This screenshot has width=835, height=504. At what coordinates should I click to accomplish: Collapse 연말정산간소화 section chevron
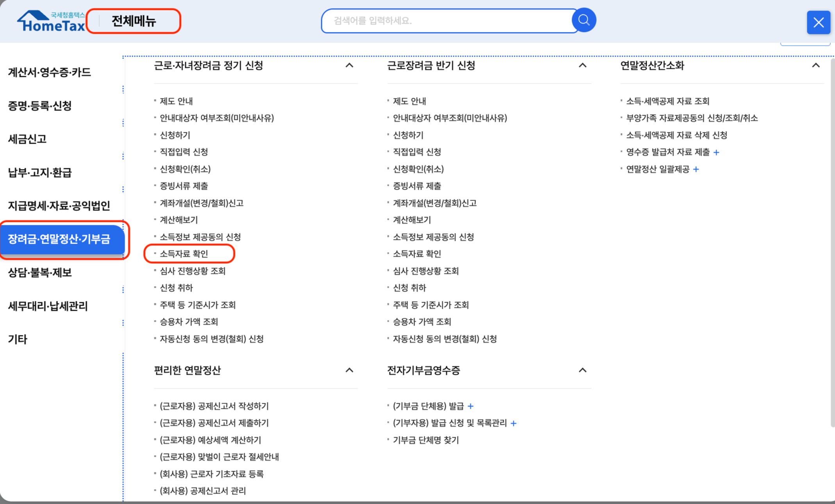coord(815,66)
